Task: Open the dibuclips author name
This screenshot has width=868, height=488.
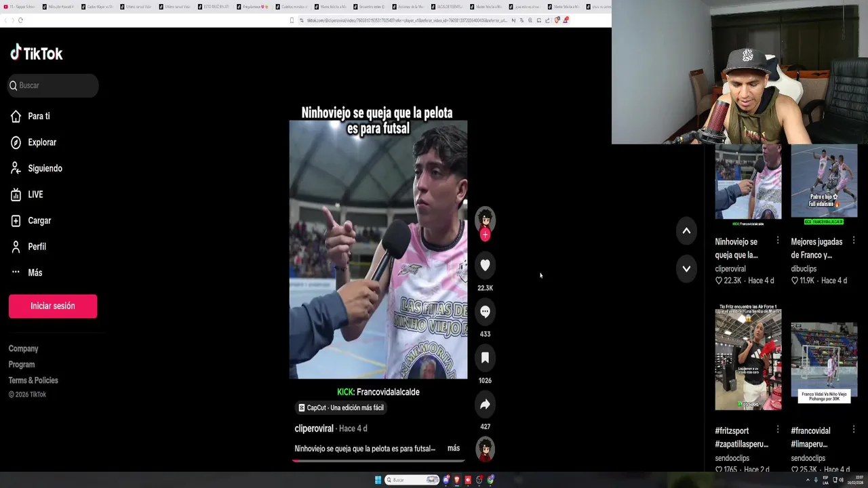Action: tap(804, 269)
